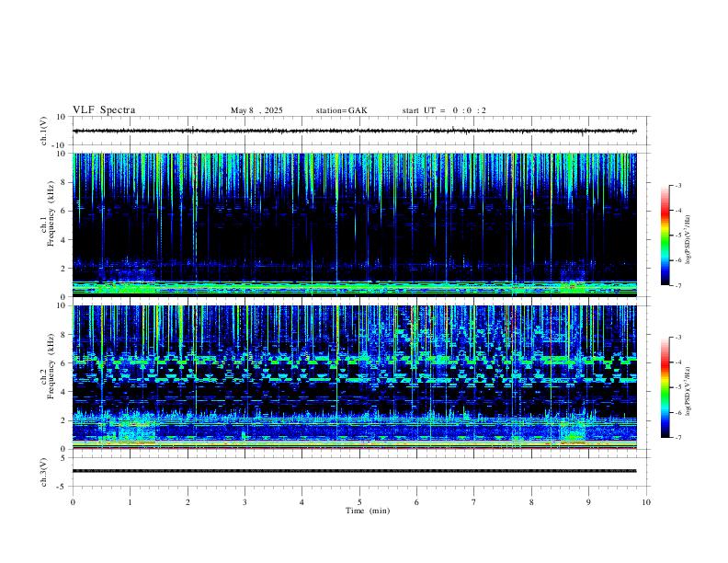Click time axis tick label '5'
728x563 pixels.
pos(359,502)
